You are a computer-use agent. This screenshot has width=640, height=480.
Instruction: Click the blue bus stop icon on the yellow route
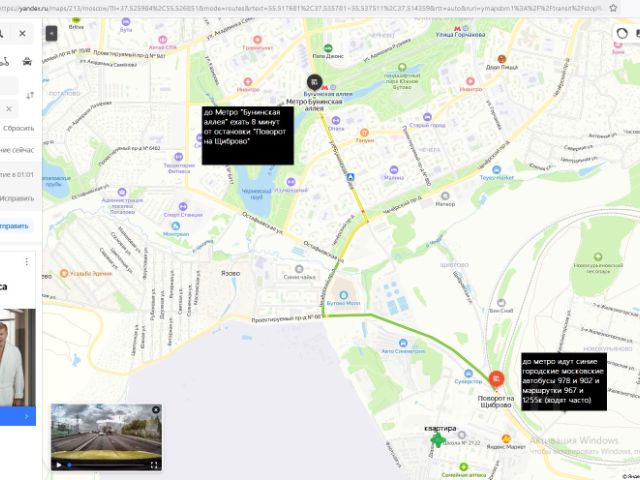click(x=350, y=178)
